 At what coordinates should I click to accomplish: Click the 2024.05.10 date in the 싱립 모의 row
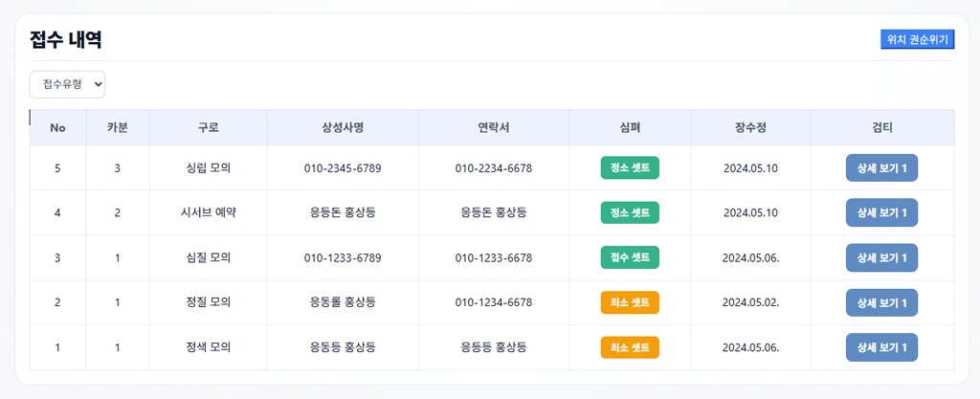pos(750,168)
